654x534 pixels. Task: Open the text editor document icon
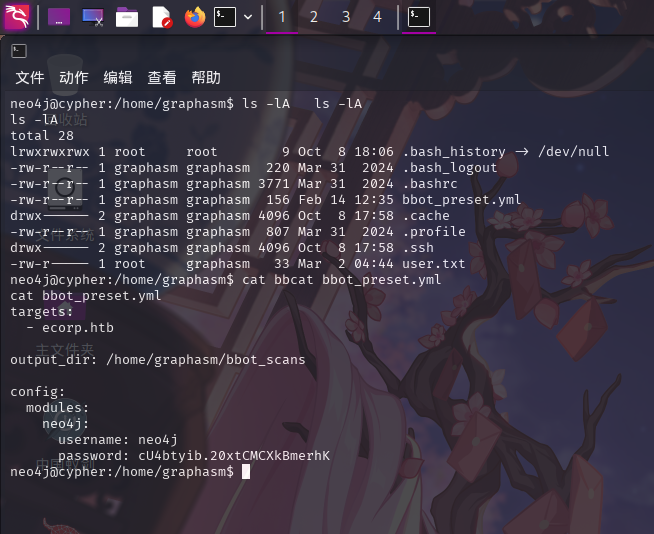point(162,17)
